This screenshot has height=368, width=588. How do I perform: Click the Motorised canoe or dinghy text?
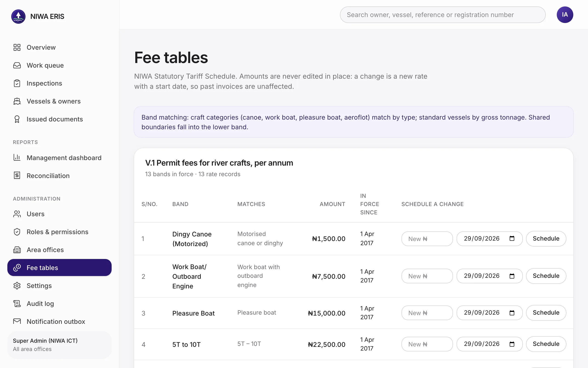[260, 239]
